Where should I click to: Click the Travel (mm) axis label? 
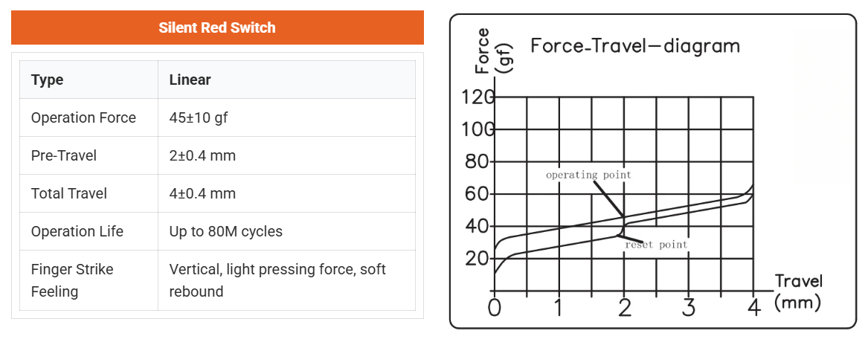[798, 292]
